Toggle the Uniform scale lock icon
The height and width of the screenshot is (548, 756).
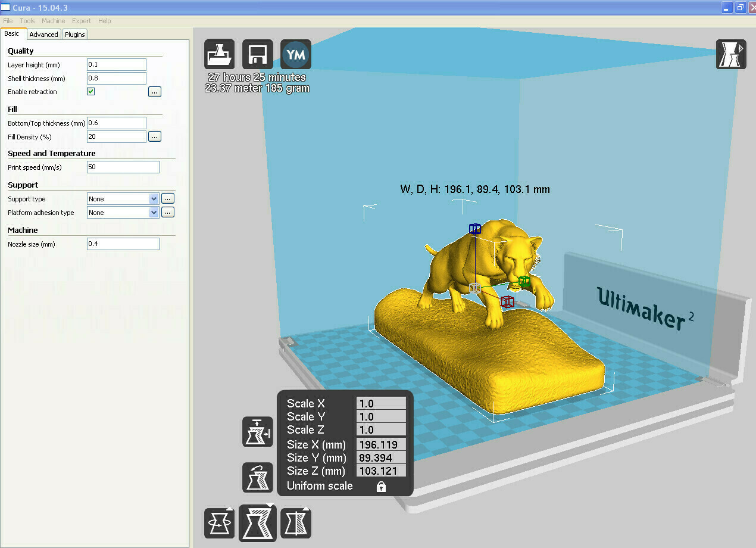pos(381,486)
